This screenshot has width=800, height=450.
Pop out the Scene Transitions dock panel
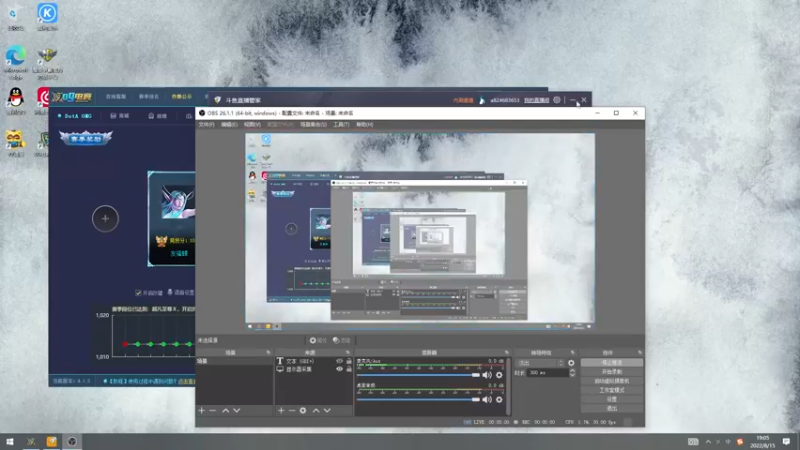pyautogui.click(x=572, y=353)
